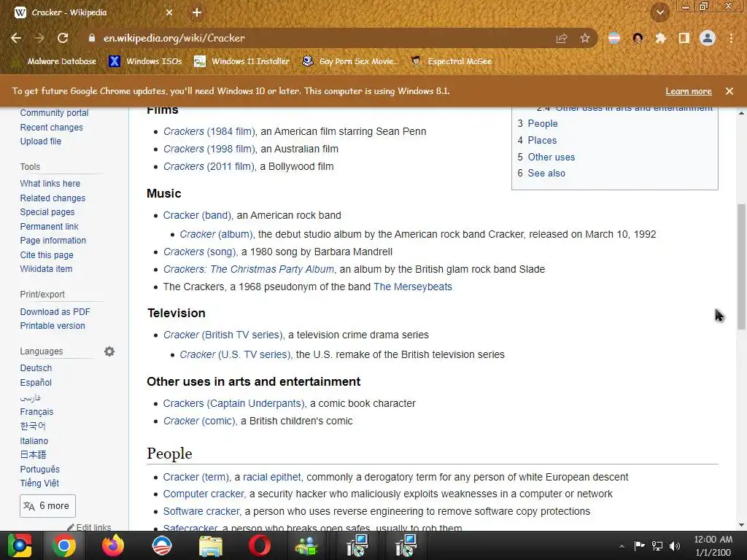Open the Espectral McGee bookmark

pos(452,61)
